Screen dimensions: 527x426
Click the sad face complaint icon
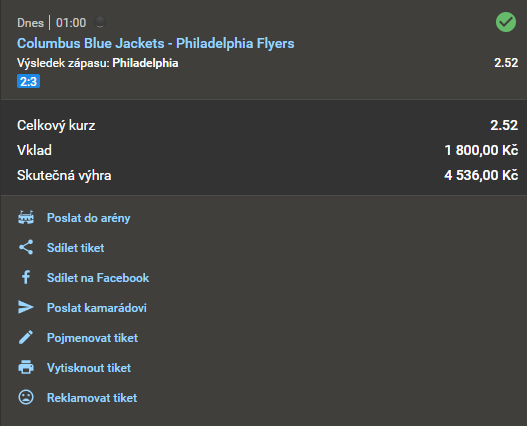(x=26, y=397)
